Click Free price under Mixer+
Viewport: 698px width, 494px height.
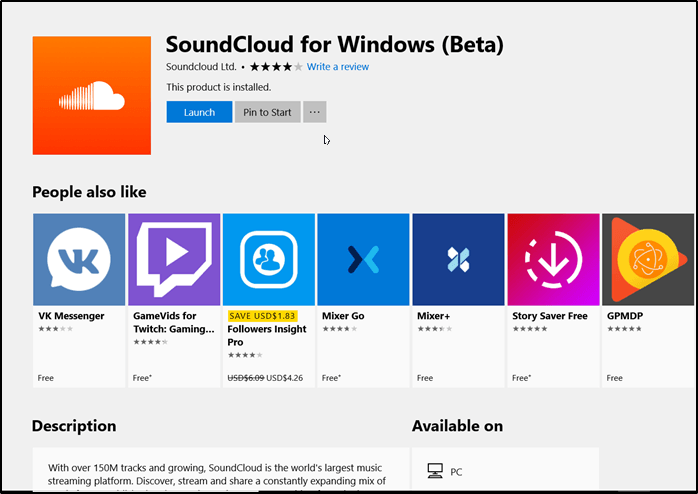coord(425,378)
